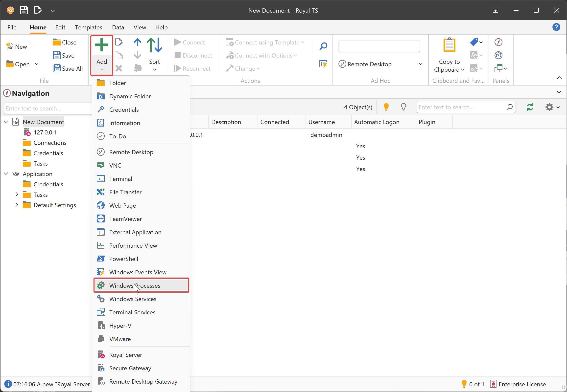Click the Information clipboard icon in menu

(x=101, y=123)
